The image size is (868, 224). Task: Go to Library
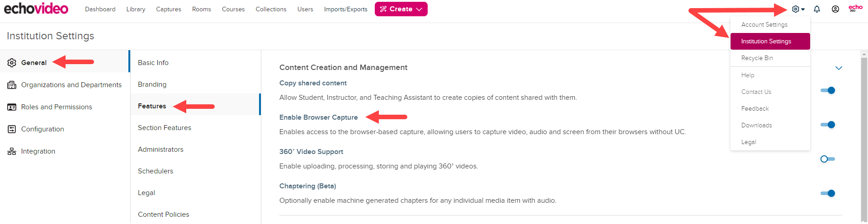136,9
